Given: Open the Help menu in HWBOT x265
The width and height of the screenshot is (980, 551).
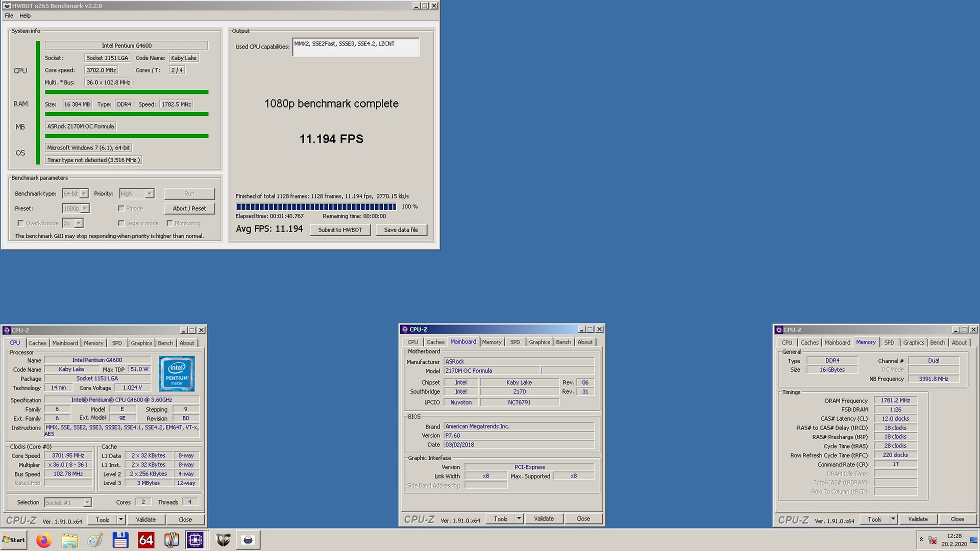Looking at the screenshot, I should (x=25, y=16).
